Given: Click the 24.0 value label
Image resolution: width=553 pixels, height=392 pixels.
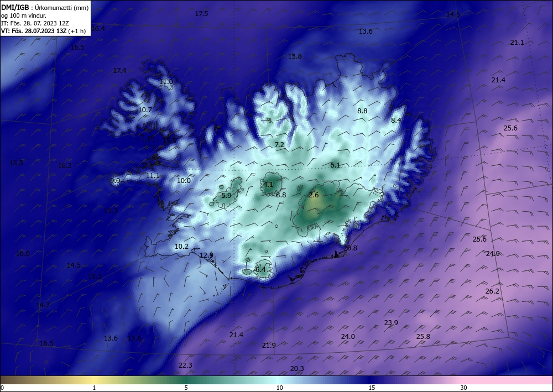Looking at the screenshot, I should point(348,337).
